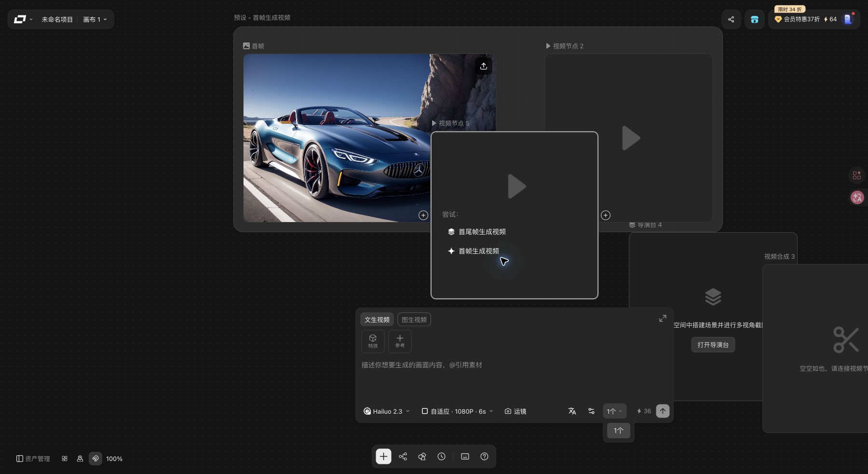The height and width of the screenshot is (474, 868).
Task: Click the plus add-node button in bottom toolbar
Action: click(x=383, y=457)
